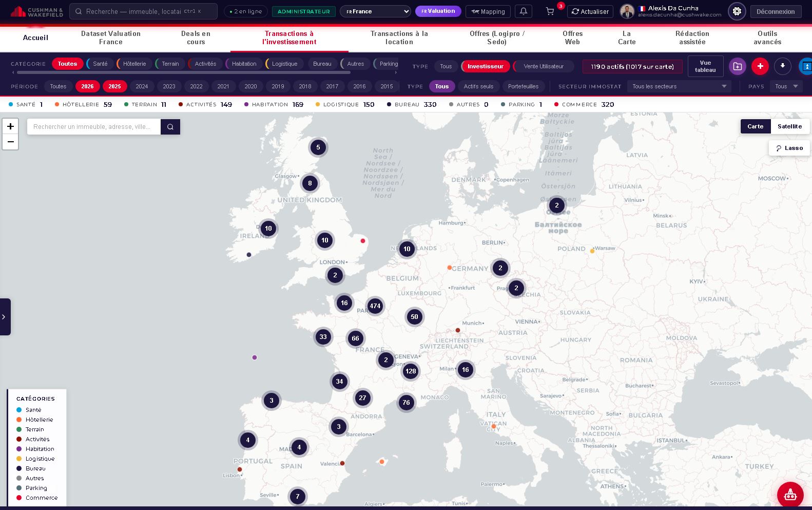Select the Investisseur type filter

pyautogui.click(x=485, y=66)
